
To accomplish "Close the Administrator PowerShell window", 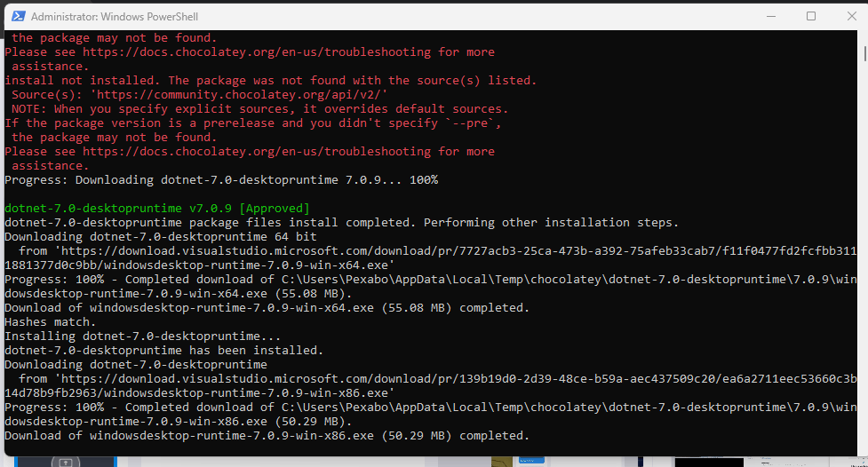I will tap(852, 16).
